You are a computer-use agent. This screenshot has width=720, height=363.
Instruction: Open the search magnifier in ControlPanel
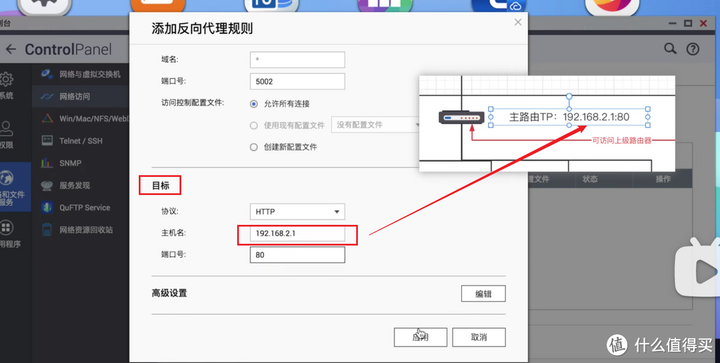(x=670, y=49)
